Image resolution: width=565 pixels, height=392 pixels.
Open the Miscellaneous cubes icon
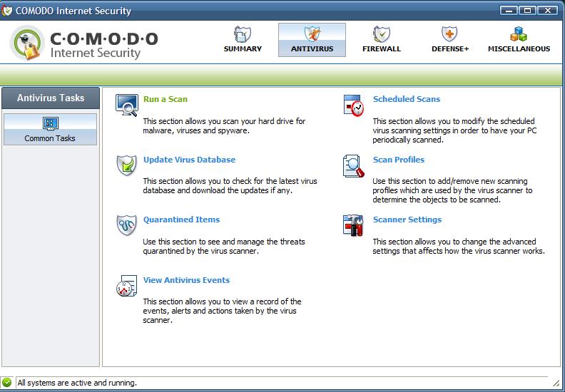pos(519,34)
